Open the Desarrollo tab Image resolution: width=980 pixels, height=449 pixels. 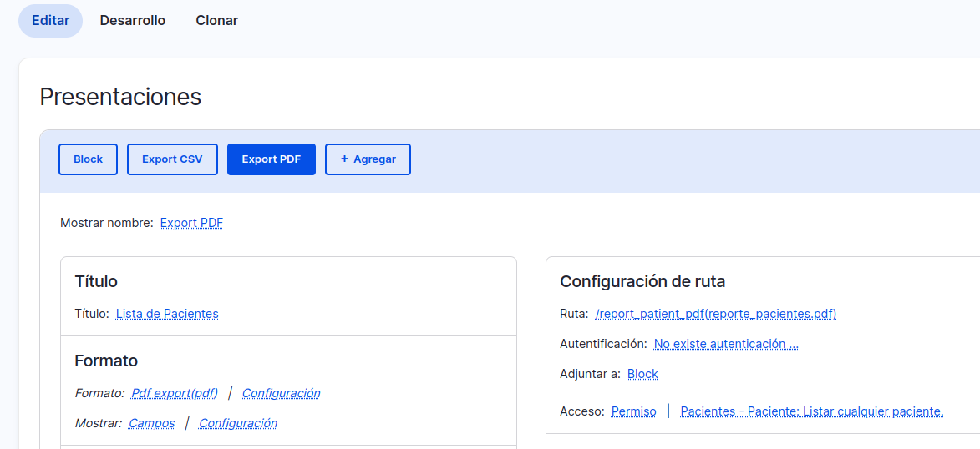[133, 21]
